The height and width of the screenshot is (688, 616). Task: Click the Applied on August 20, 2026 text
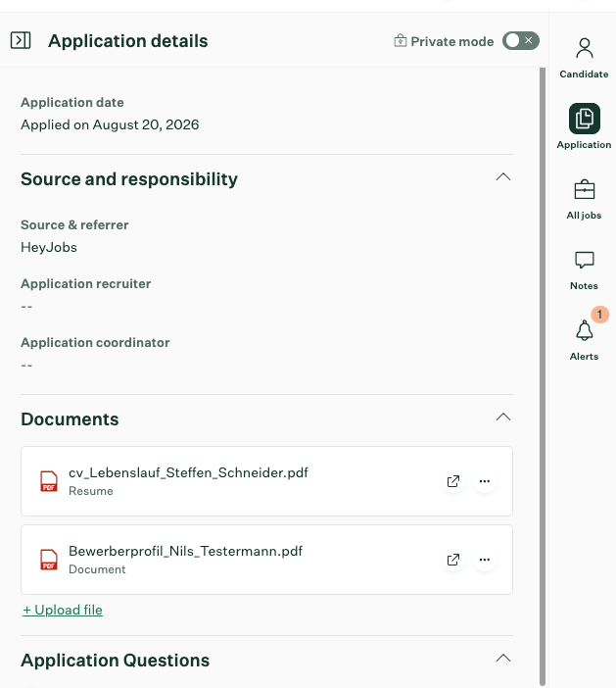pyautogui.click(x=110, y=124)
